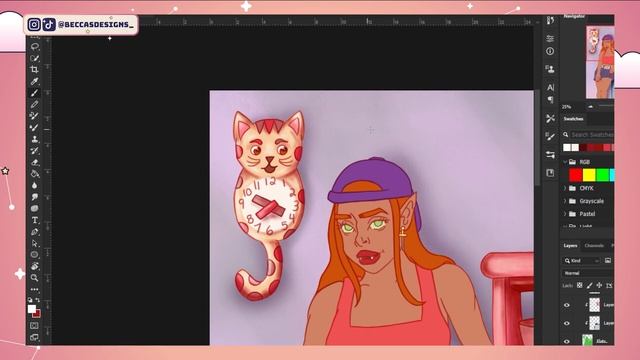Filter layers by pixel layer icon
Screen dimensions: 640x360
608,260
